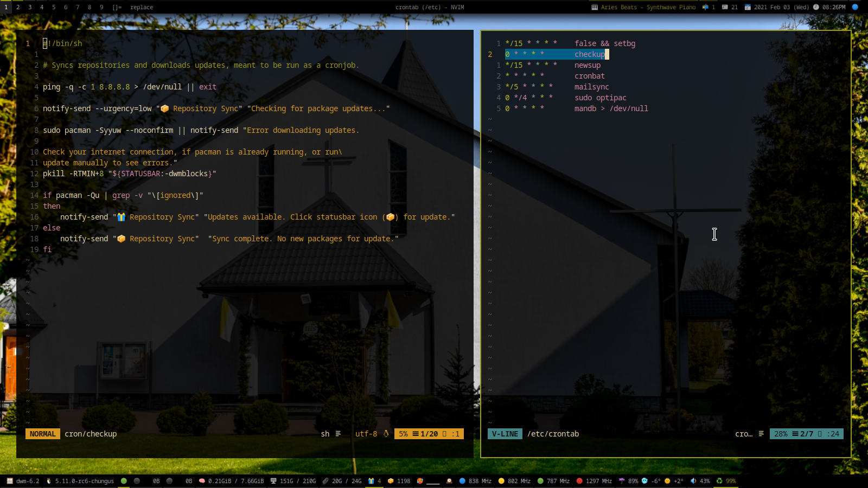Switch to workspace tag 2
This screenshot has width=868, height=488.
coord(18,7)
